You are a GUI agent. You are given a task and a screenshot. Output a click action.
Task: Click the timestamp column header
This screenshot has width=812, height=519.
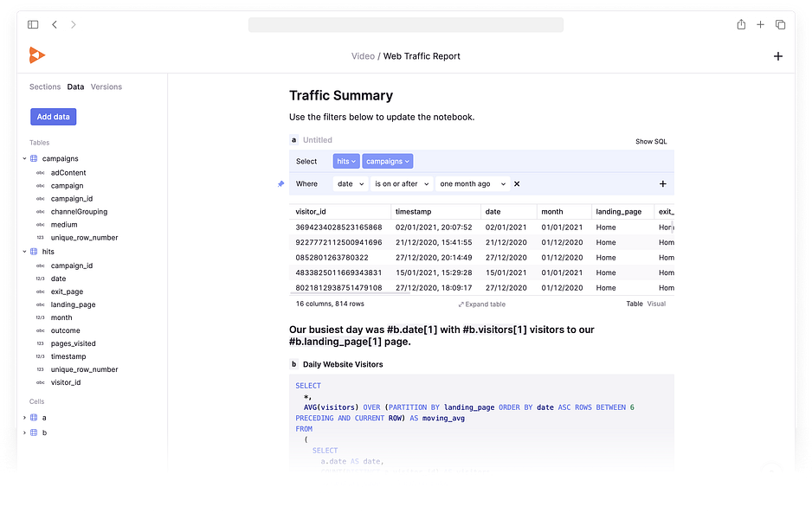[x=413, y=212]
